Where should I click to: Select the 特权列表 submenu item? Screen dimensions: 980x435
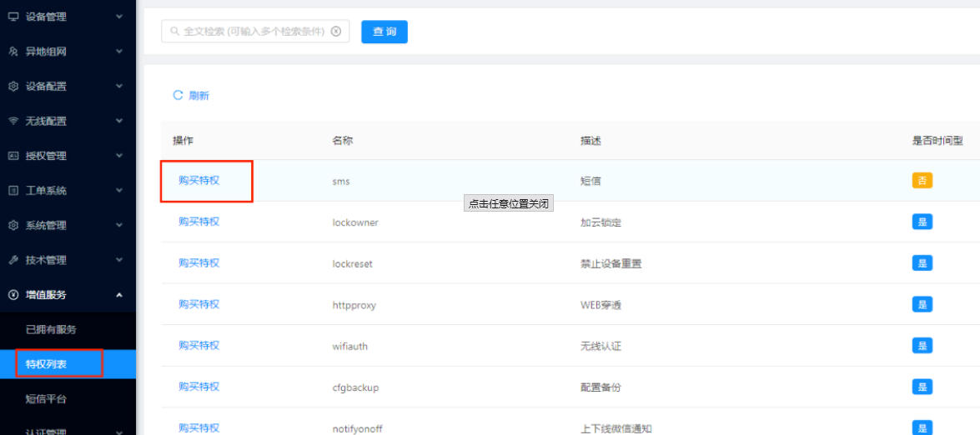point(46,364)
